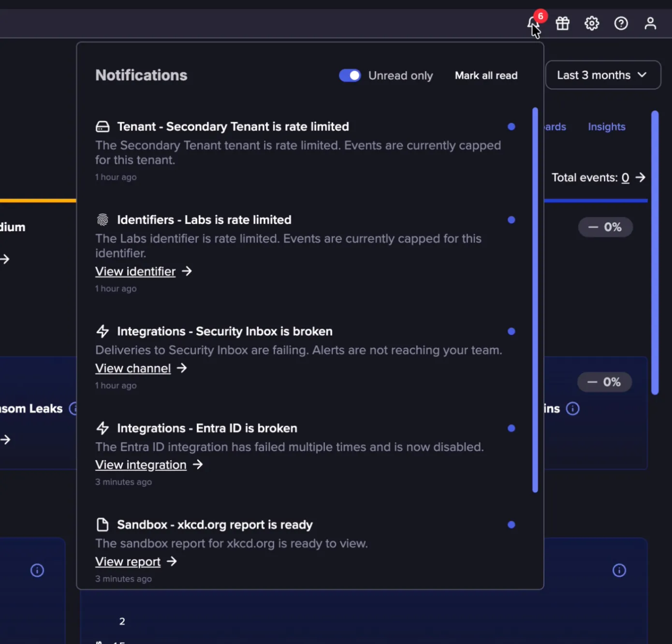
Task: Mark the Secondary Tenant notification's unread dot
Action: (511, 127)
